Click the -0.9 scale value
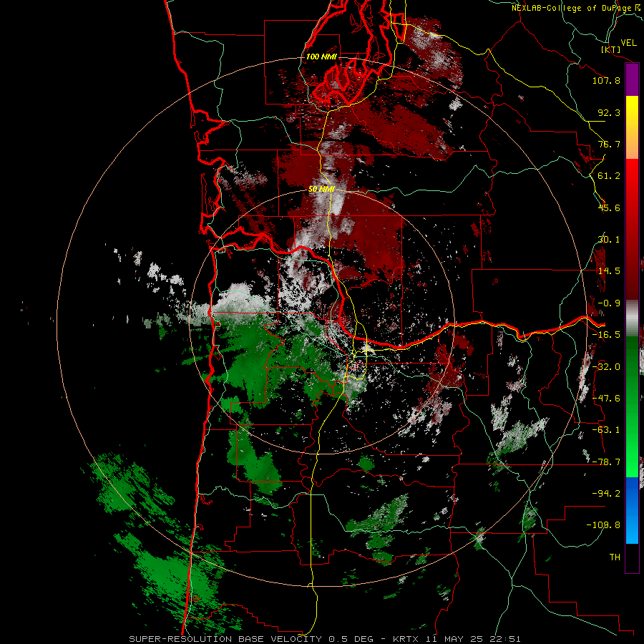Viewport: 644px width, 644px height. [609, 303]
